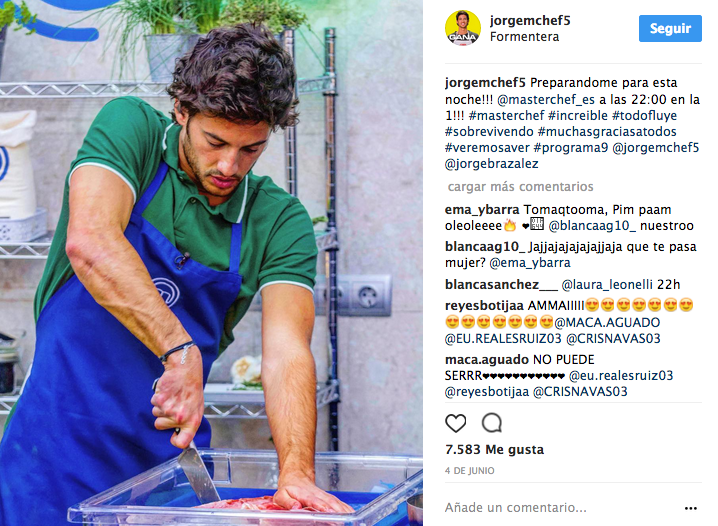Viewport: 718px width, 526px height.
Task: Open the Formentera location link
Action: click(524, 37)
